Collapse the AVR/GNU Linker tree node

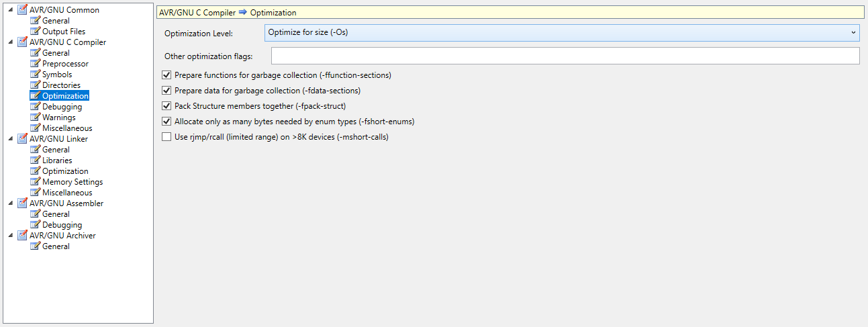[x=10, y=138]
